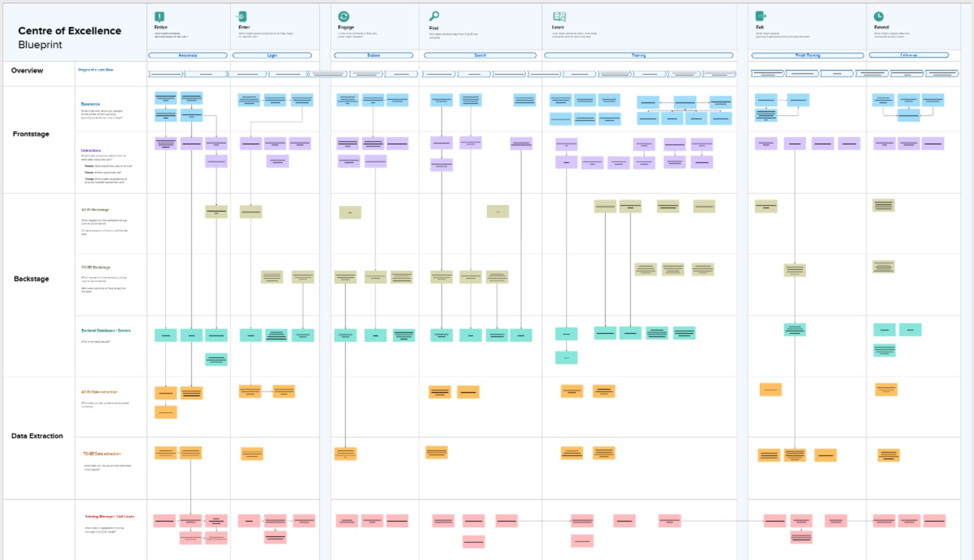Click the 'Stages of a user flow' label
This screenshot has height=560, width=974.
96,70
